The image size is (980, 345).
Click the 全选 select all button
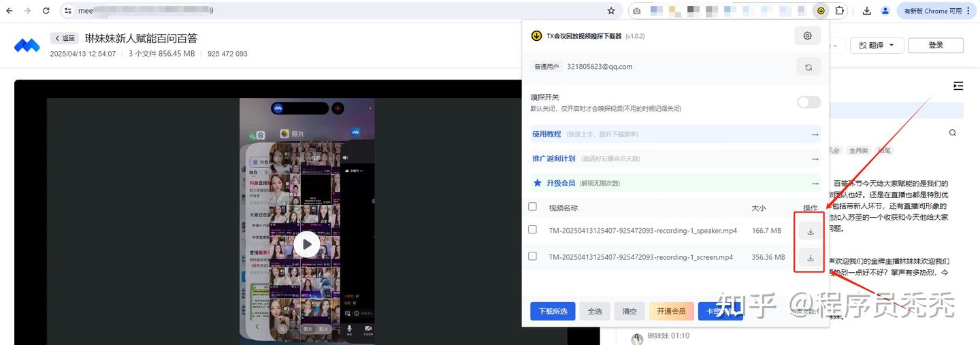click(595, 311)
